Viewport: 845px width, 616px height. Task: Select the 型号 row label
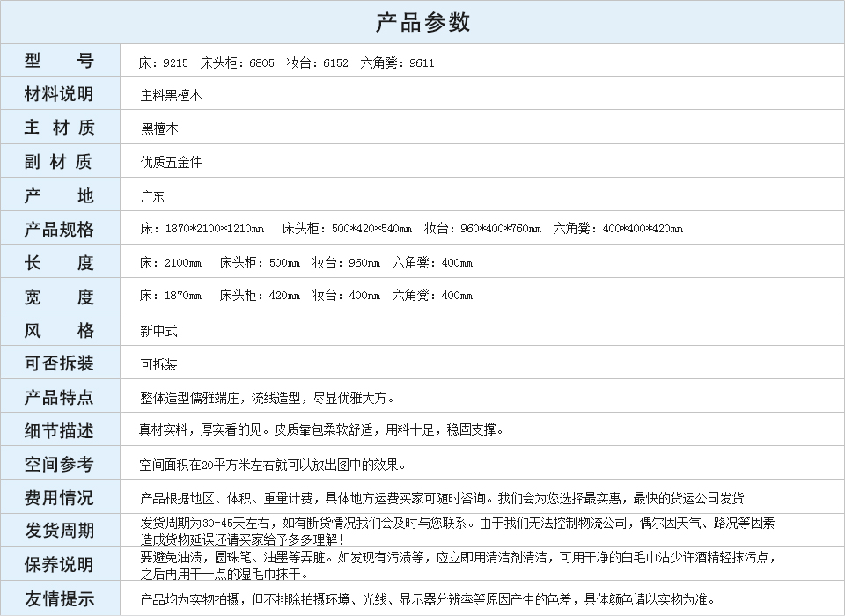(60, 60)
